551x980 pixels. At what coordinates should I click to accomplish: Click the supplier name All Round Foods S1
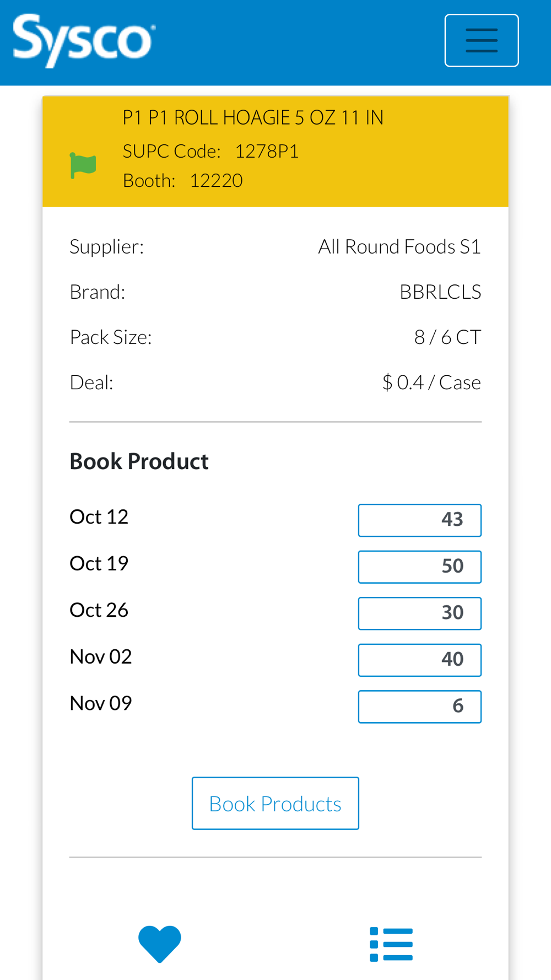click(399, 246)
